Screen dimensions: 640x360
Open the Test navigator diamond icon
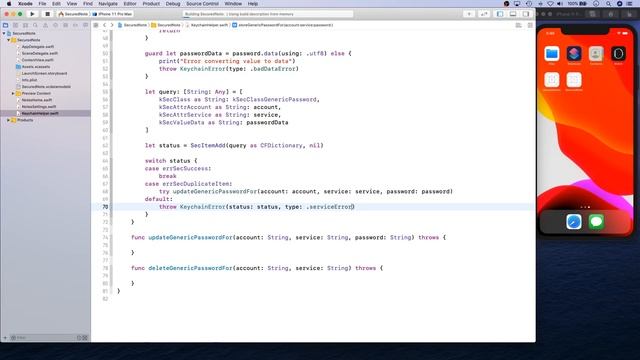(56, 25)
